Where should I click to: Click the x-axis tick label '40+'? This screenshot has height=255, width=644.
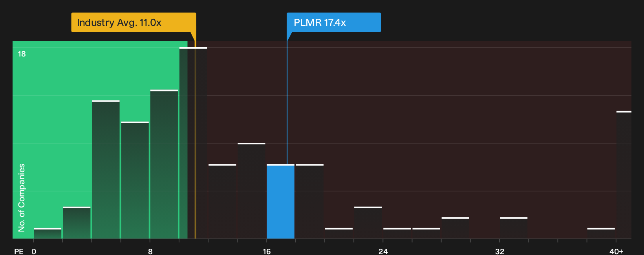617,251
